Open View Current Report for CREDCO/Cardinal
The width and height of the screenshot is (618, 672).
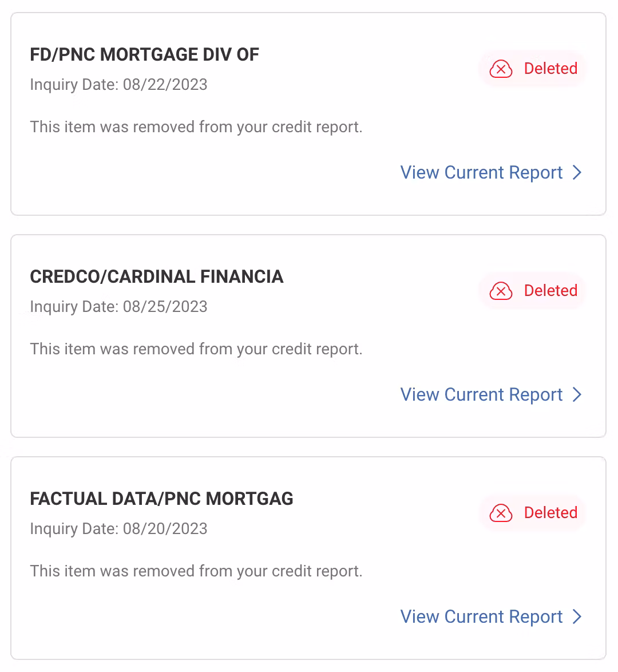point(481,394)
